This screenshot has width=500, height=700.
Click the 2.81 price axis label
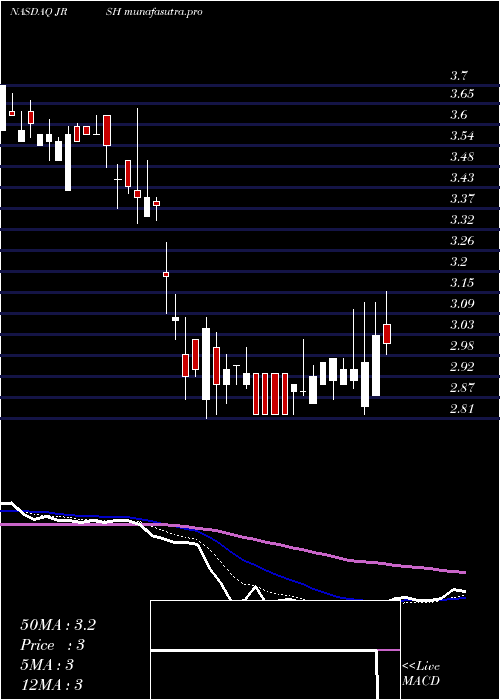(462, 408)
